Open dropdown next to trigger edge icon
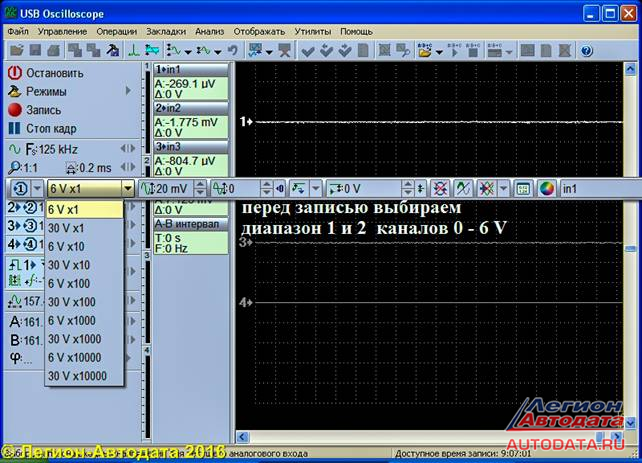 316,189
